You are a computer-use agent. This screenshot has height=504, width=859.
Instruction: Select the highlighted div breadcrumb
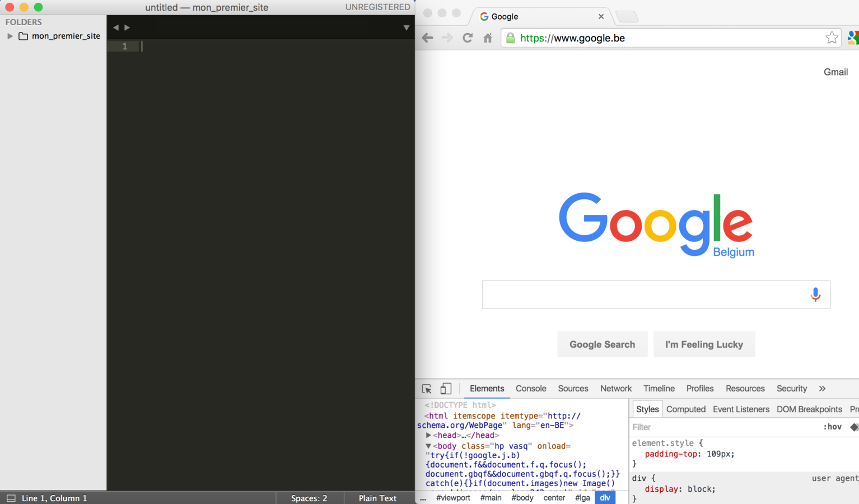point(605,498)
